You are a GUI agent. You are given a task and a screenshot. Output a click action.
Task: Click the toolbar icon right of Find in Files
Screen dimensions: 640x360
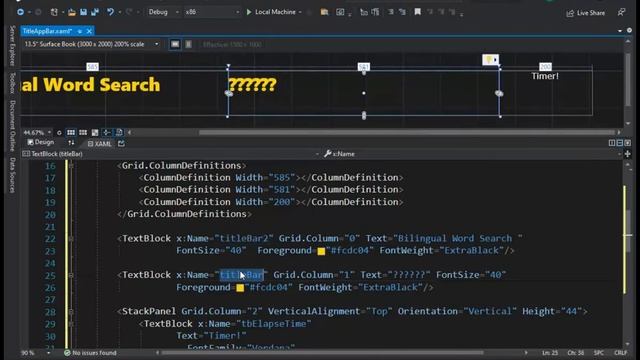340,12
